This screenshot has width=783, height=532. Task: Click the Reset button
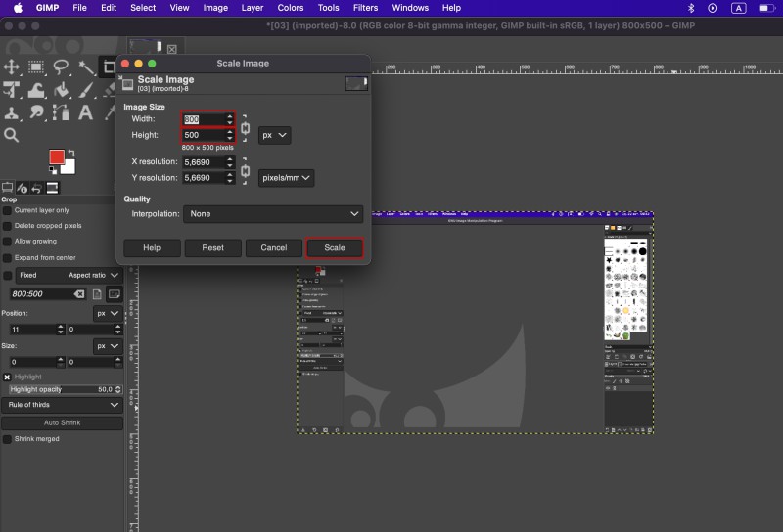coord(212,248)
